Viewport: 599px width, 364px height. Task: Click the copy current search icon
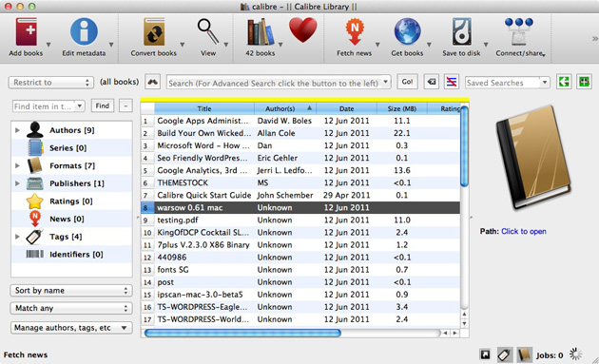click(x=564, y=82)
